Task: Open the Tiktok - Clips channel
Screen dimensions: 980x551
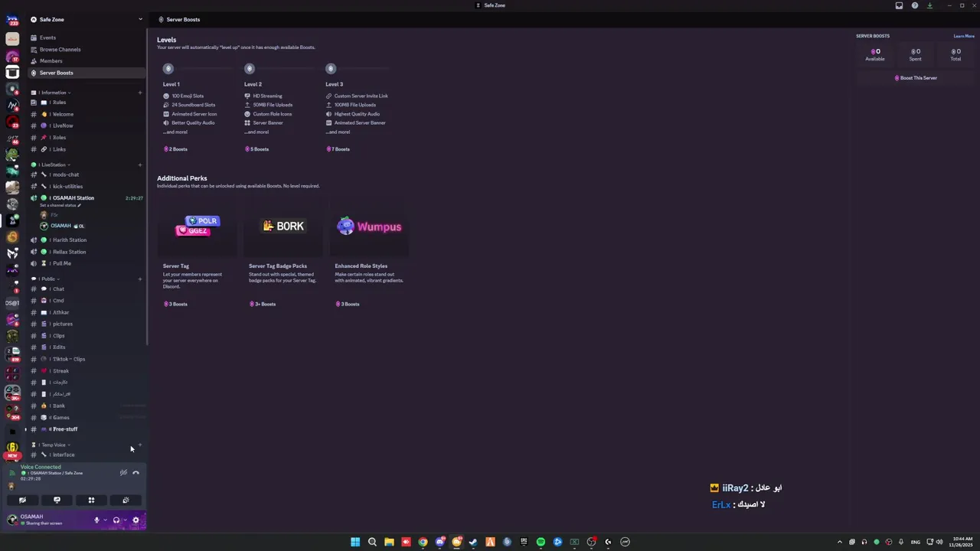Action: pos(87,359)
